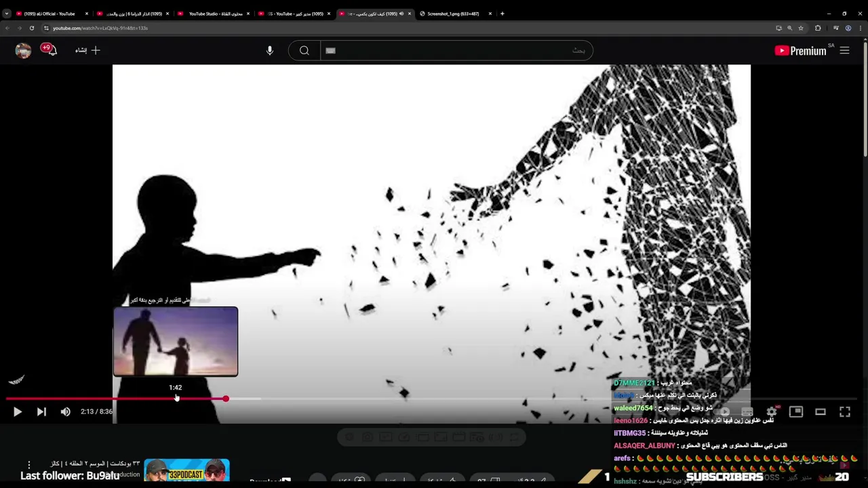
Task: Open the player settings gear
Action: tap(772, 411)
